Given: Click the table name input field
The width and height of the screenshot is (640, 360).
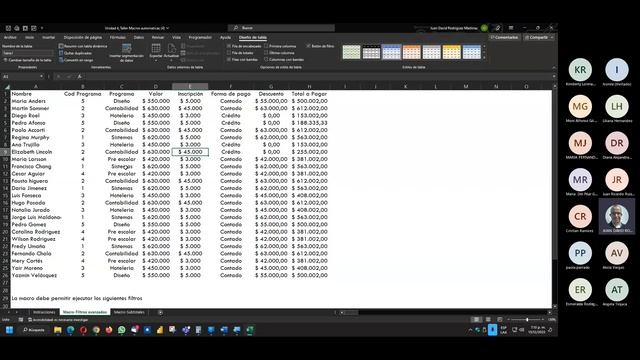Looking at the screenshot, I should (28, 53).
